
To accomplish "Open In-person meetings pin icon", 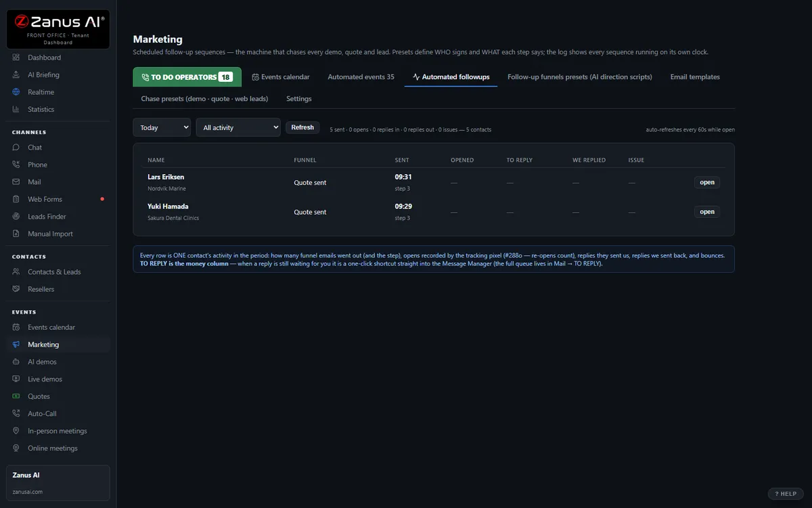I will pos(16,431).
